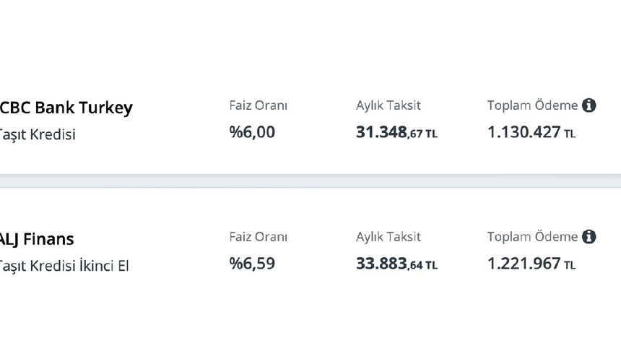Click the Aylık Taksit label above 31.348,67 TL
The image size is (621, 364).
pyautogui.click(x=388, y=105)
